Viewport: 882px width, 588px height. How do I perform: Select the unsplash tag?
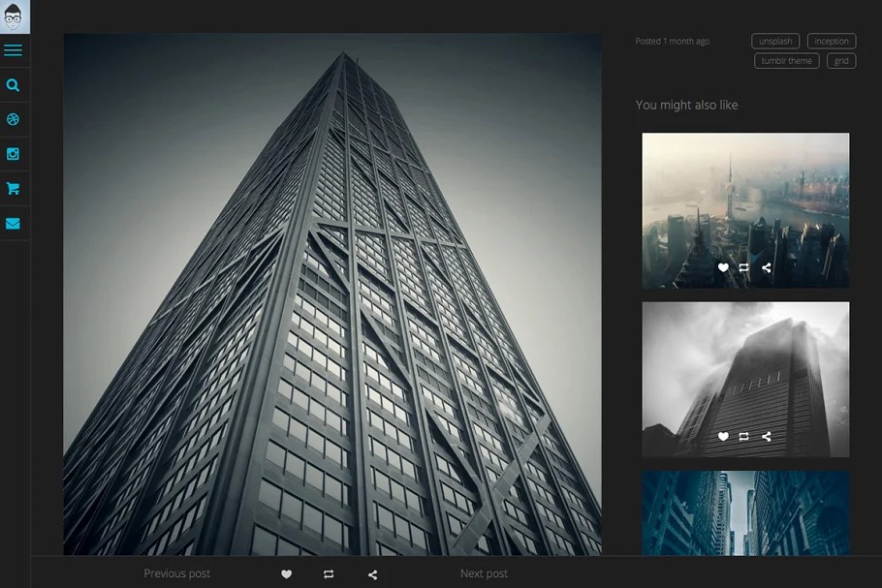pos(775,42)
